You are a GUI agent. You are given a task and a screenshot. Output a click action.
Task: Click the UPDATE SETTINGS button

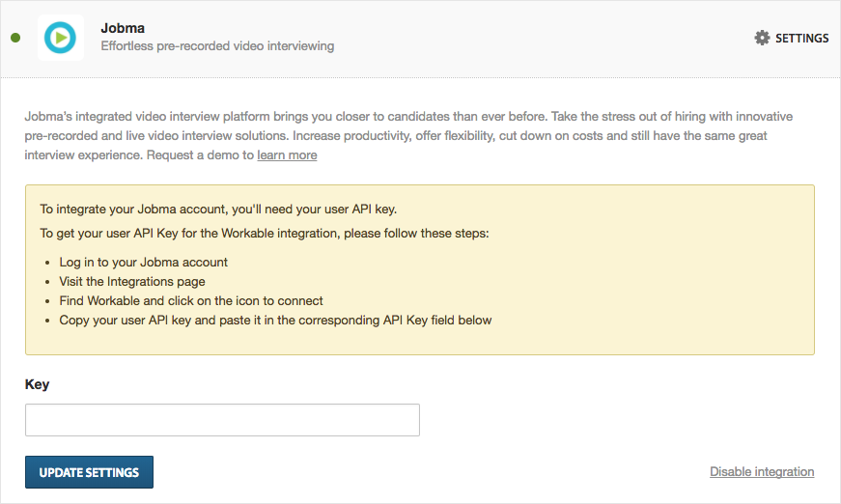89,472
